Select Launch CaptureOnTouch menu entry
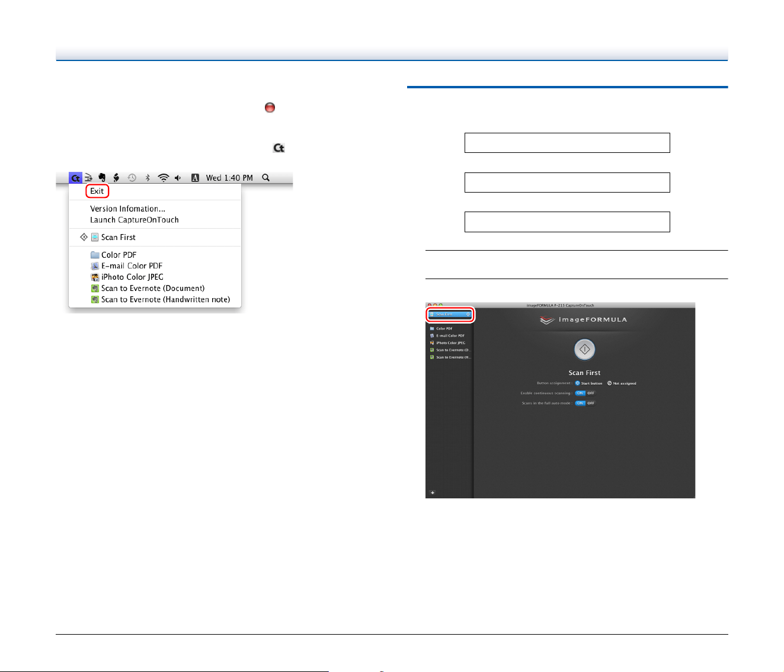Image resolution: width=784 pixels, height=672 pixels. tap(135, 220)
